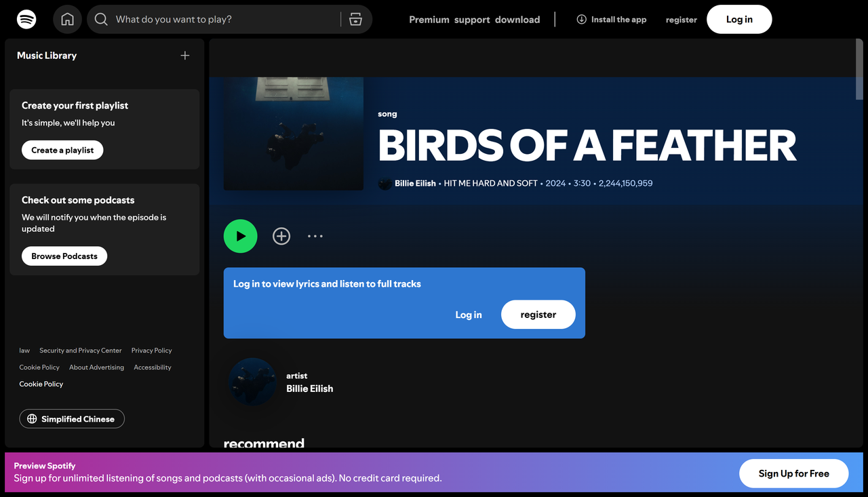The width and height of the screenshot is (868, 497).
Task: Click the Spotify logo
Action: coord(26,19)
